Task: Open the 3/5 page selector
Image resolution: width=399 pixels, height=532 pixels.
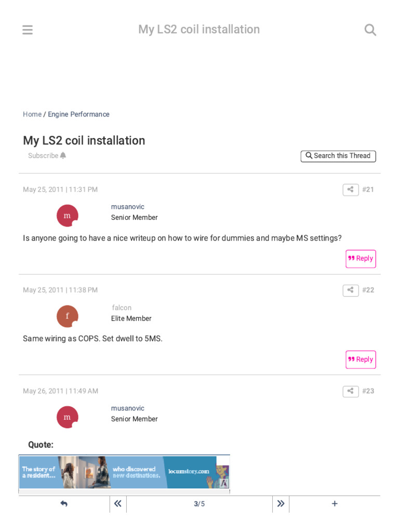Action: [x=199, y=504]
